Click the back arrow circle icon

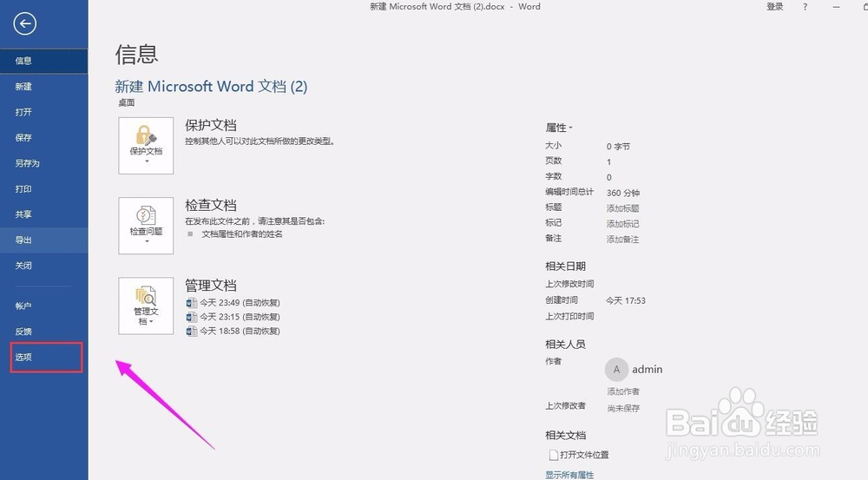tap(25, 23)
